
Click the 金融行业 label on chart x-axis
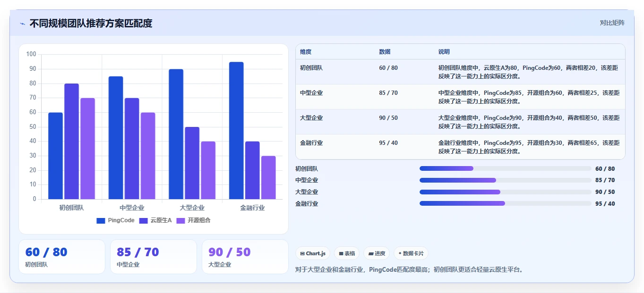pos(252,208)
